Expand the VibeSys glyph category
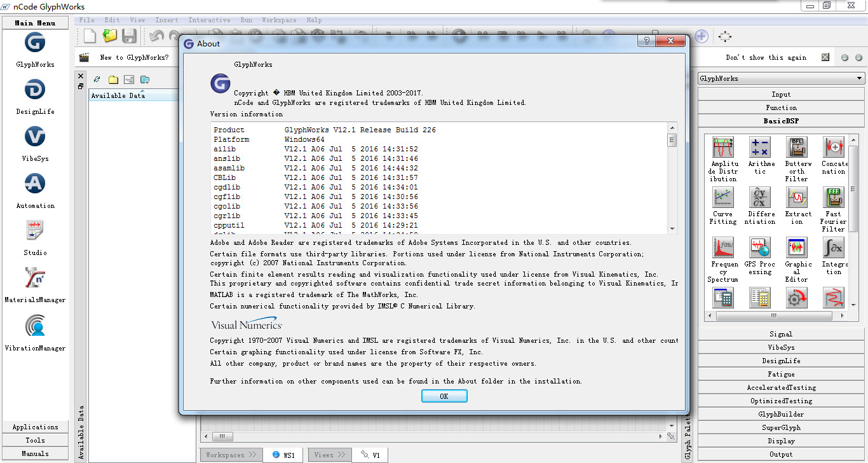The height and width of the screenshot is (463, 868). click(x=781, y=347)
